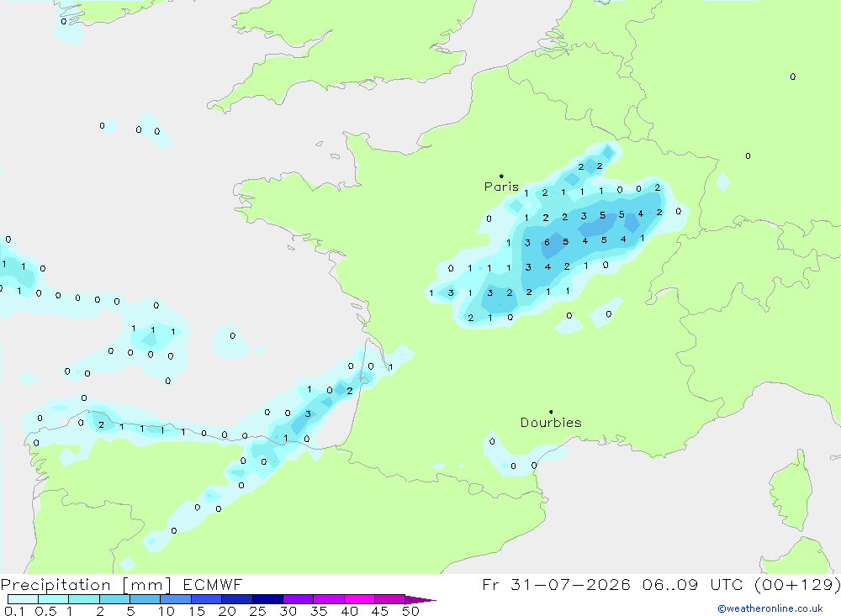Click the (00+129) forecast offset text

[x=797, y=585]
